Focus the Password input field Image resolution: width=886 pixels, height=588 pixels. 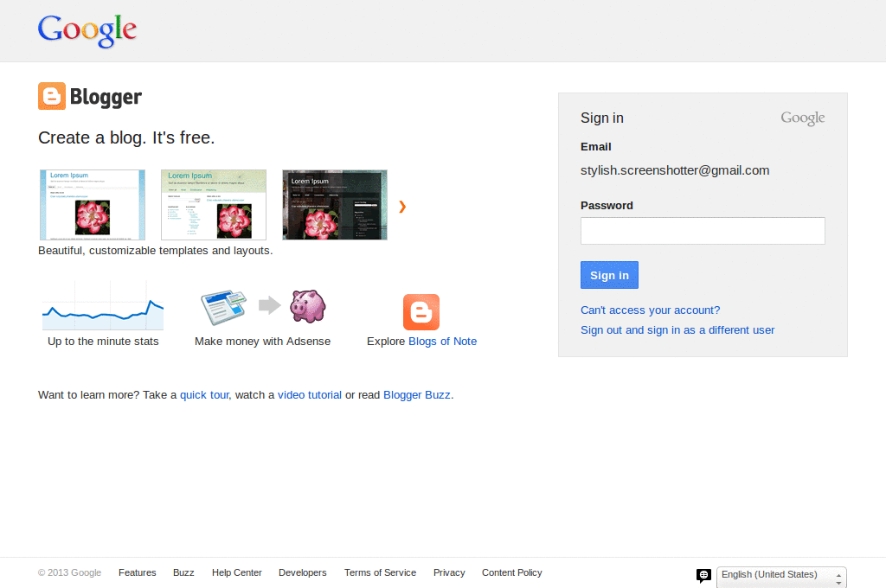point(703,231)
